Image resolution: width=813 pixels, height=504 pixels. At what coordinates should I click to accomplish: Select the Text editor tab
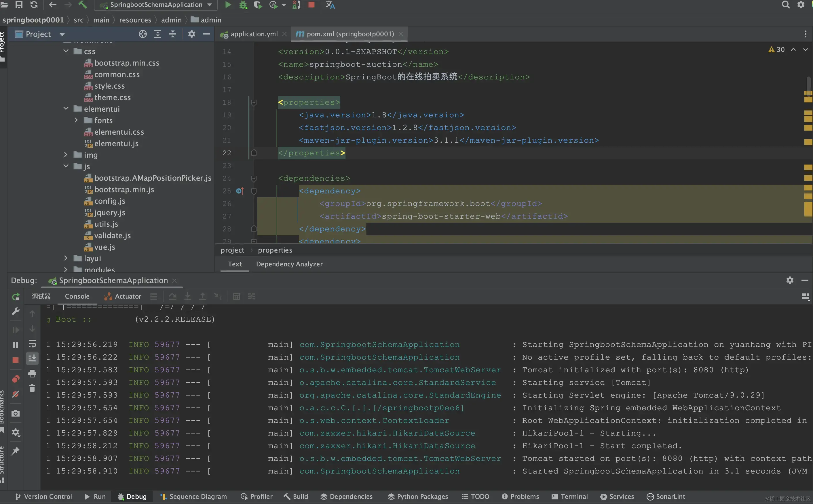click(235, 264)
